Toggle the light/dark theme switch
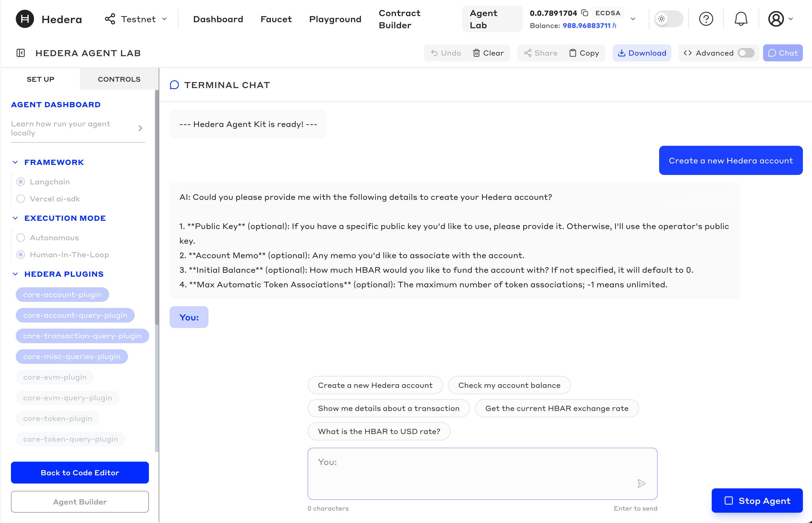Viewport: 812px width, 523px height. point(669,19)
